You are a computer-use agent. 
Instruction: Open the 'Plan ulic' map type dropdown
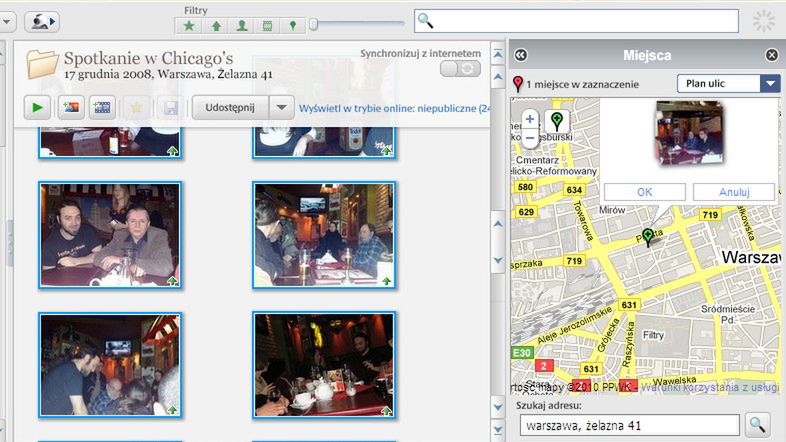(x=729, y=83)
